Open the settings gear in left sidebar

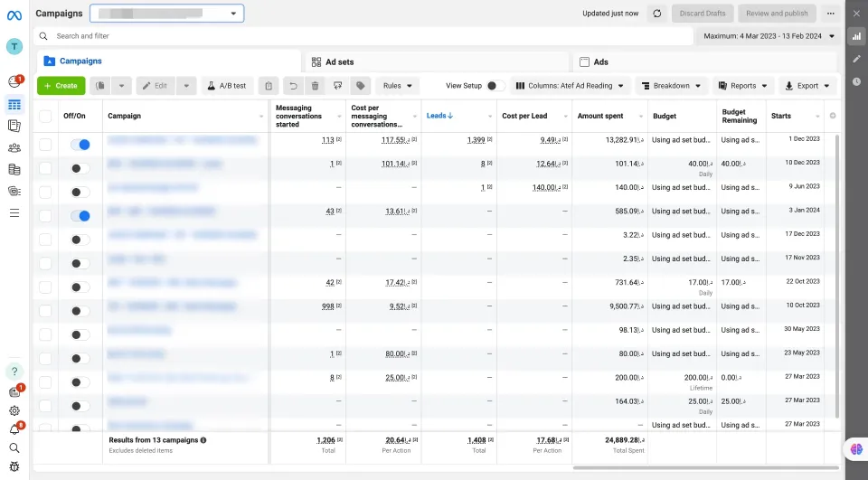(x=14, y=410)
